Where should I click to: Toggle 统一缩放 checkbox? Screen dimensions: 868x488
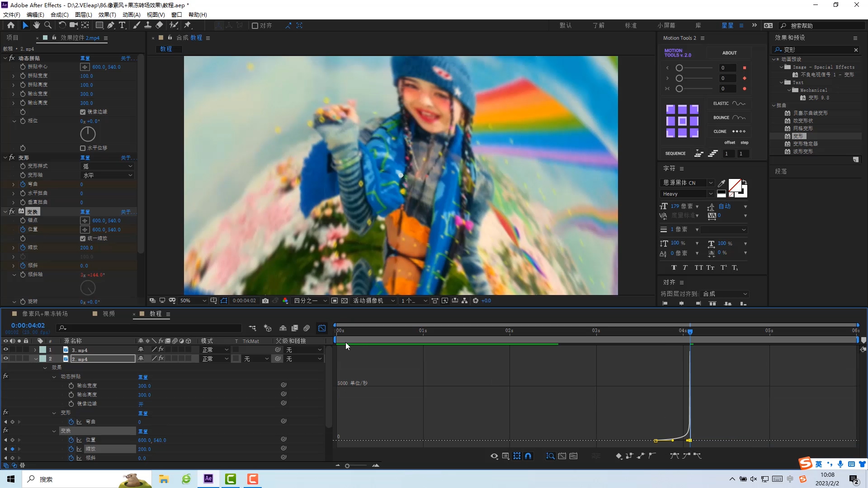click(83, 239)
